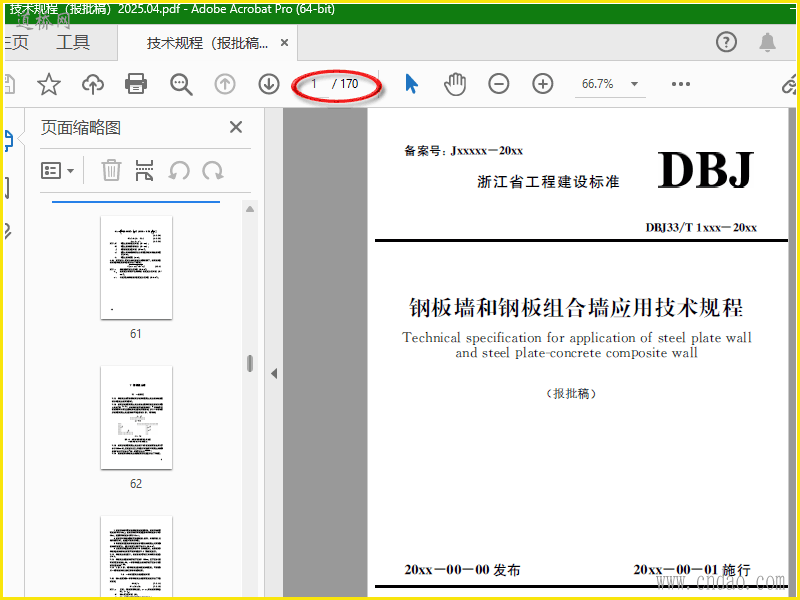
Task: Click the document title 钢板墙和钢板组合墙应用技术规程
Action: pos(576,307)
